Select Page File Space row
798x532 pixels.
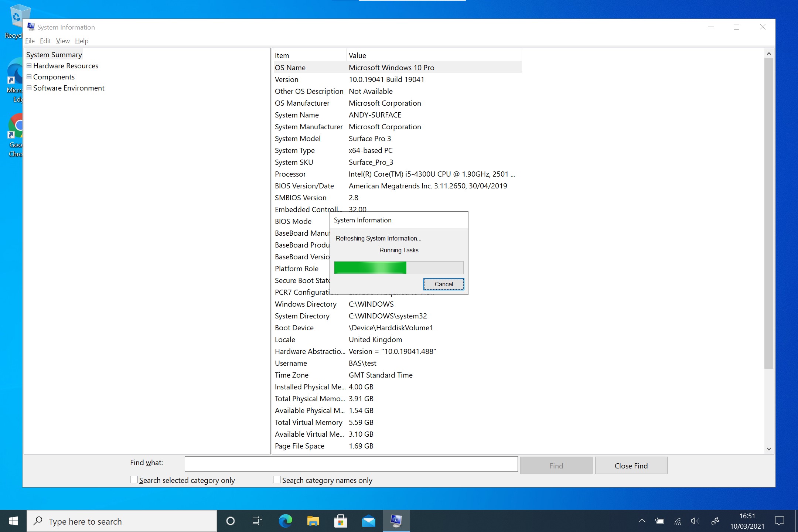coord(398,446)
